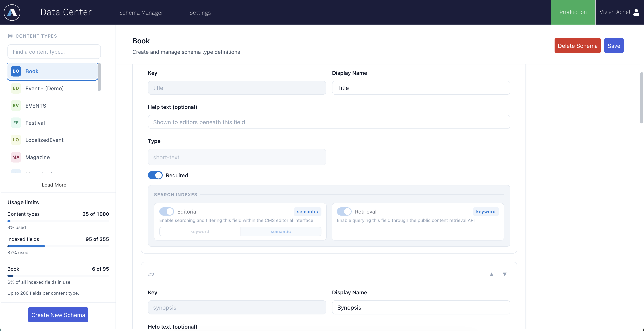Move field #2 down with arrow
Image resolution: width=644 pixels, height=331 pixels.
pyautogui.click(x=504, y=274)
